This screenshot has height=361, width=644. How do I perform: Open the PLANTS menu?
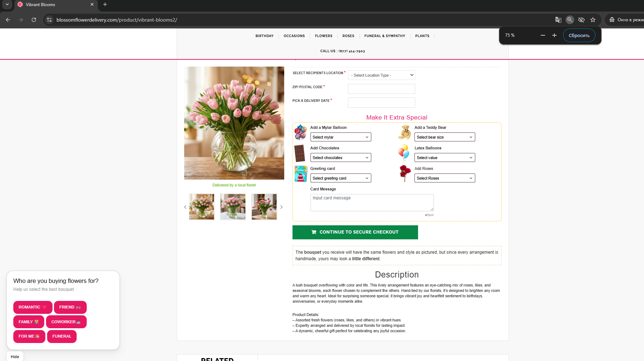[422, 36]
